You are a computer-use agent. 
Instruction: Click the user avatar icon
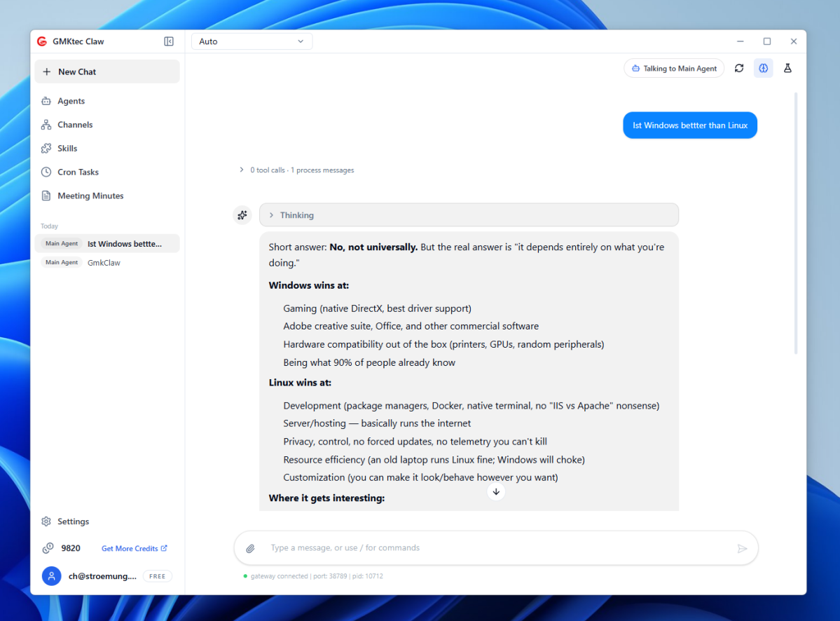click(51, 576)
